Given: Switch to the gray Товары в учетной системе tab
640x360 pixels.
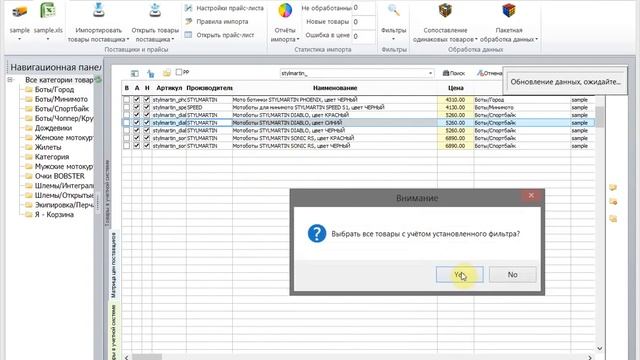Looking at the screenshot, I should [107, 193].
